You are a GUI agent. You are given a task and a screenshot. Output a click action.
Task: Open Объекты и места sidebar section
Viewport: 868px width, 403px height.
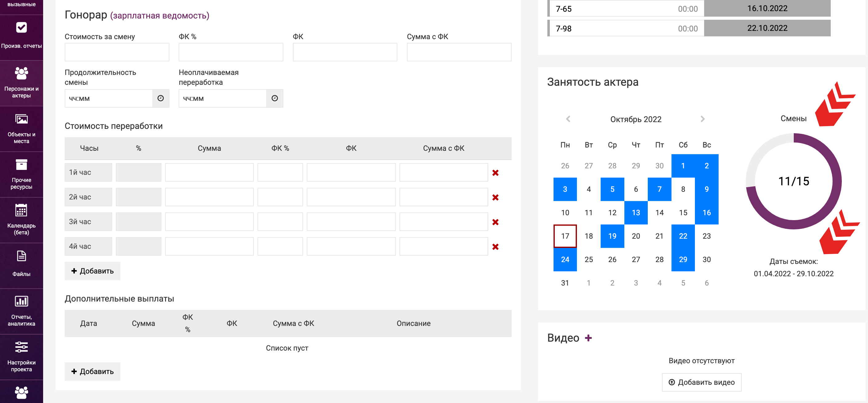21,129
